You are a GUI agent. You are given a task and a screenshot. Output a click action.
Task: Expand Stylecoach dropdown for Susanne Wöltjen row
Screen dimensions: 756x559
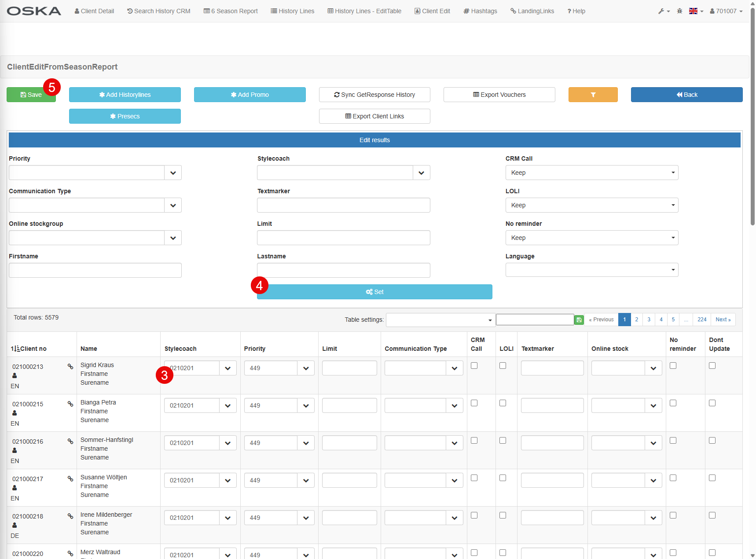pyautogui.click(x=228, y=480)
